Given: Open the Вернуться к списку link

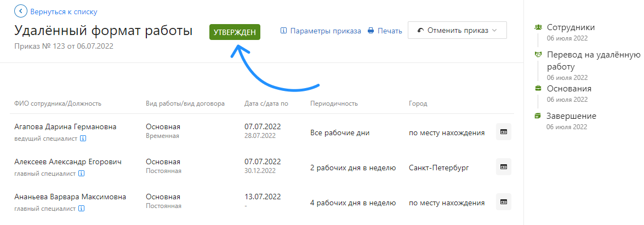Looking at the screenshot, I should click(x=64, y=12).
